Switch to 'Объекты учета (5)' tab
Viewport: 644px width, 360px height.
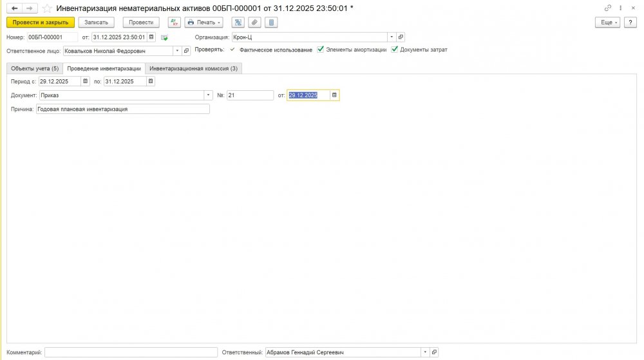(35, 68)
